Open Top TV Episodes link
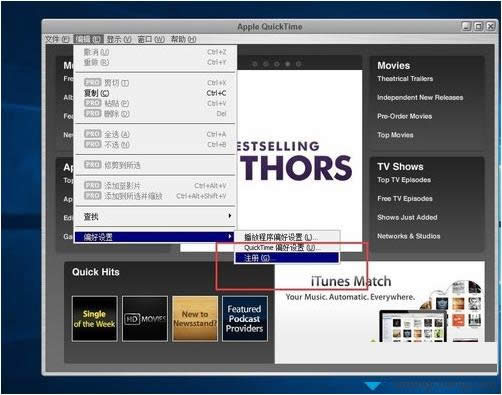502x395 pixels. [404, 180]
